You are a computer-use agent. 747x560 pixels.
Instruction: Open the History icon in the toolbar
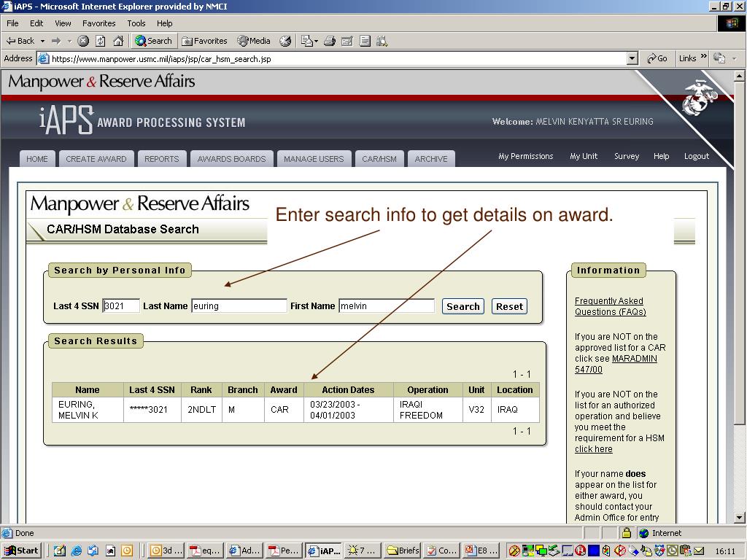coord(285,41)
